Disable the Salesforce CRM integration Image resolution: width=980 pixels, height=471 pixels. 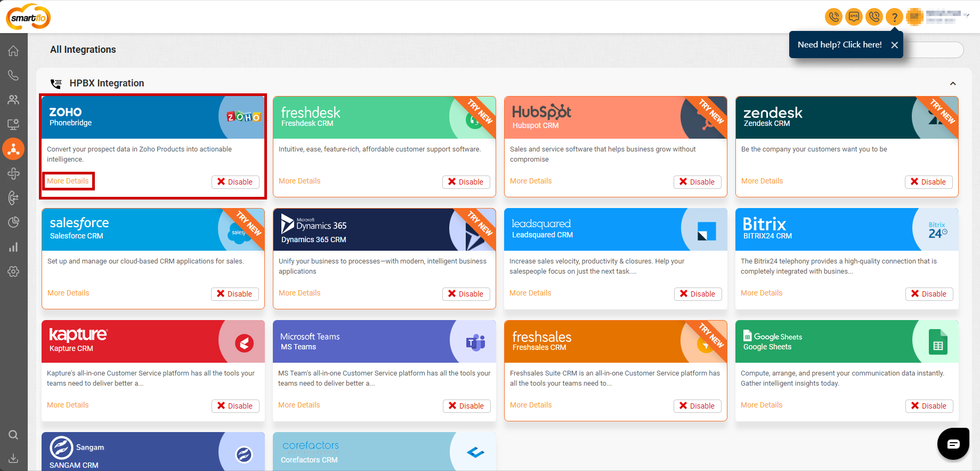tap(235, 294)
